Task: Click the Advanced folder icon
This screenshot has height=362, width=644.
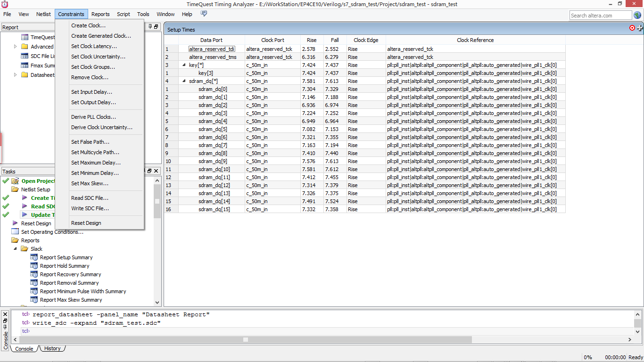Action: [25, 47]
